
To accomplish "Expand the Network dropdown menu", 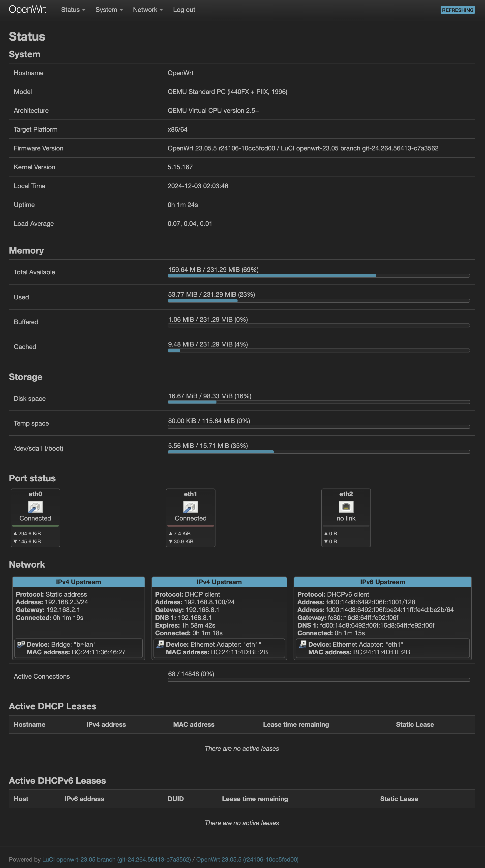I will (146, 9).
